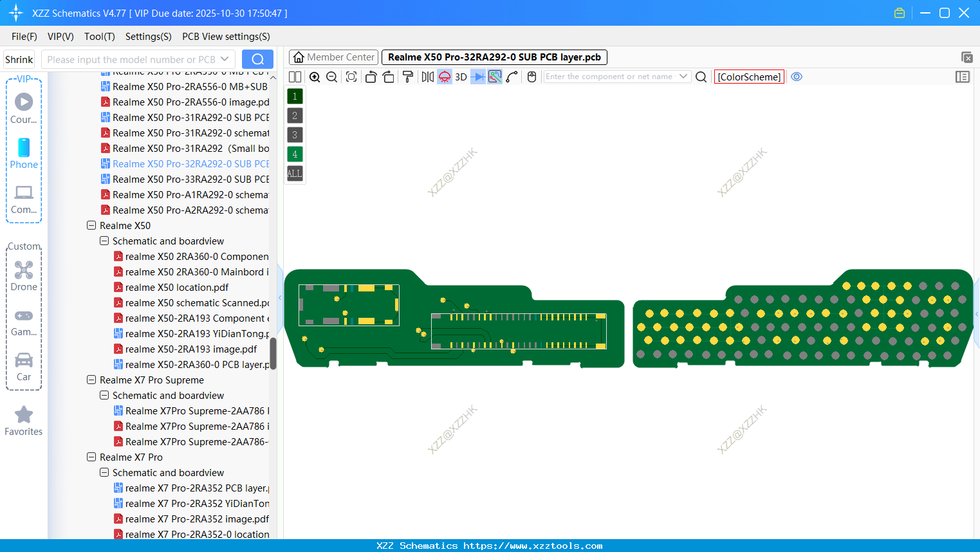Toggle the component visibility eye icon
980x552 pixels.
tap(797, 77)
